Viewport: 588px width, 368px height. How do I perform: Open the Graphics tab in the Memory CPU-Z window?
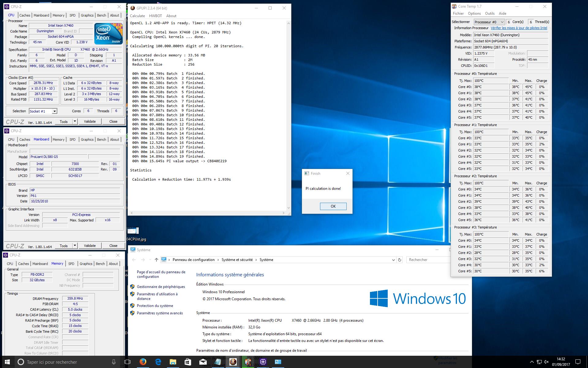tap(86, 264)
